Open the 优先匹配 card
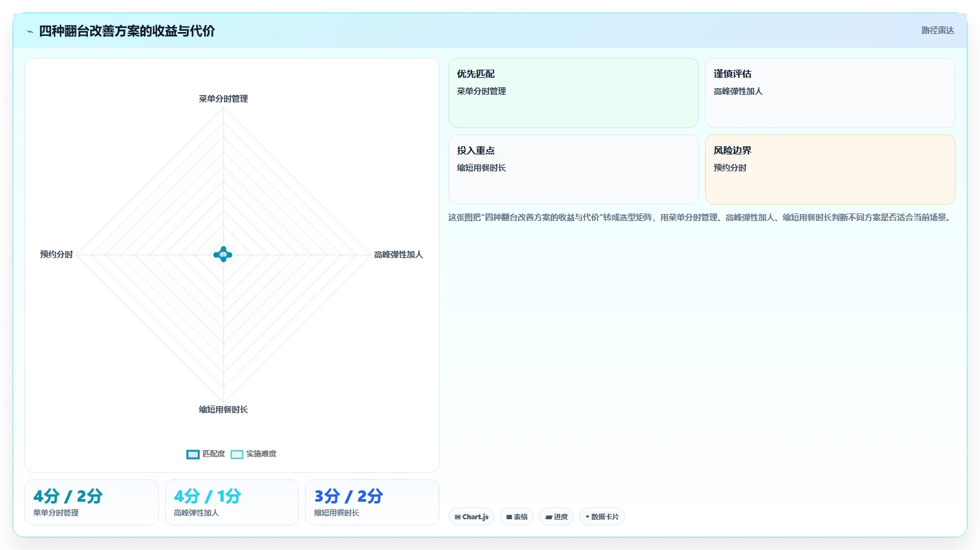980x550 pixels. click(x=573, y=93)
